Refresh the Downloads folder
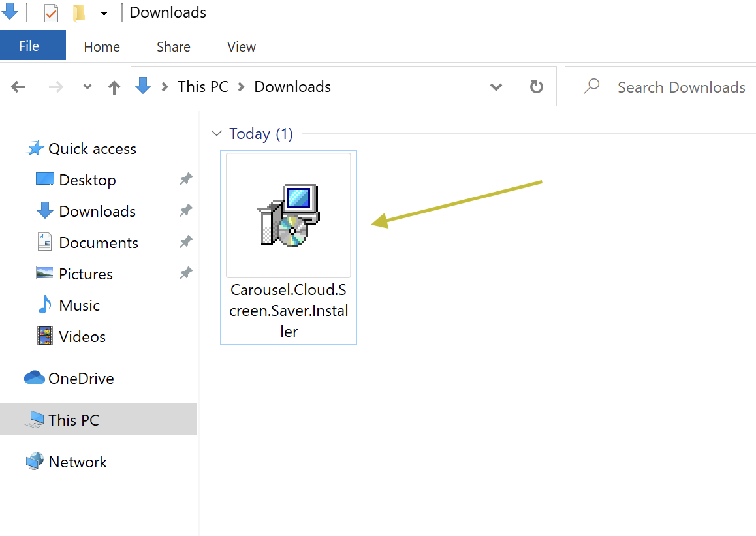The image size is (756, 536). (x=537, y=87)
